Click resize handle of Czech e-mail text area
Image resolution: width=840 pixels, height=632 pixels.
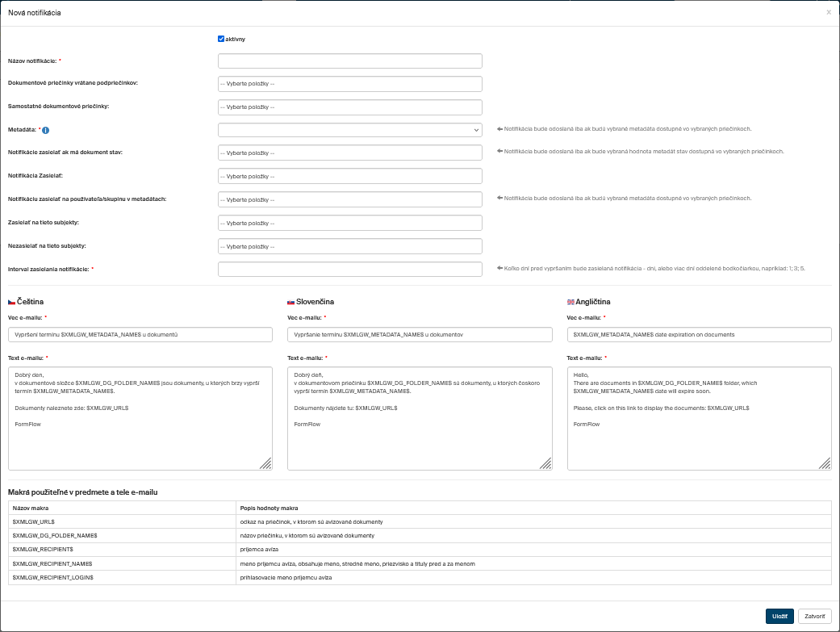(x=265, y=462)
